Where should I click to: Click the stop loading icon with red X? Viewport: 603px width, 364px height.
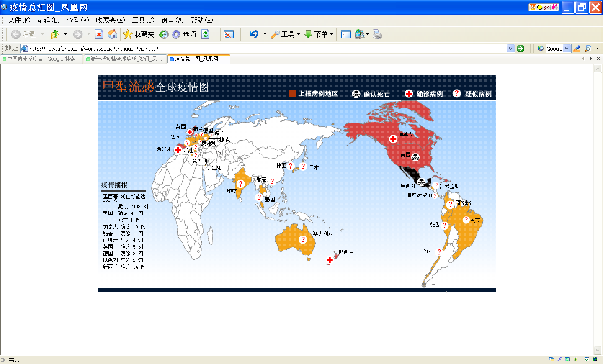coord(99,34)
